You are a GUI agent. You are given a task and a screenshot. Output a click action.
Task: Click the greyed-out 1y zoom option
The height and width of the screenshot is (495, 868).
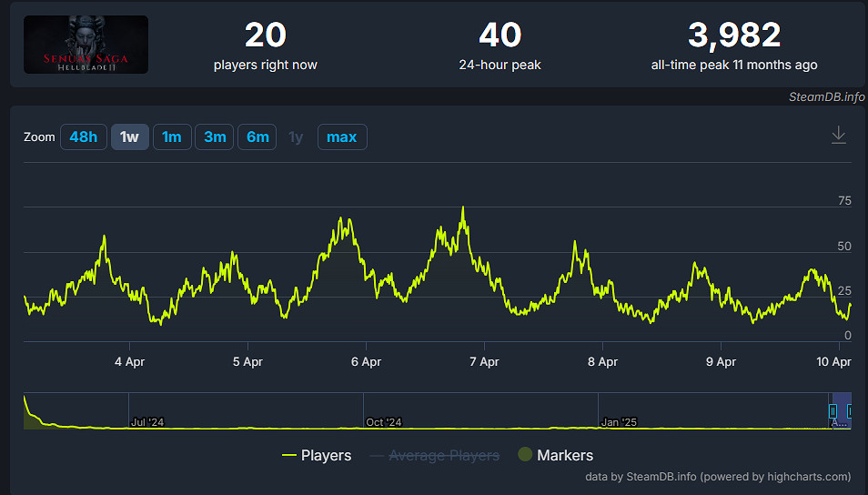[296, 137]
